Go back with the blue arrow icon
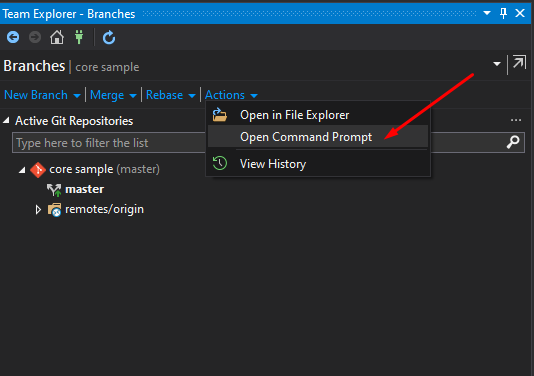 click(13, 37)
